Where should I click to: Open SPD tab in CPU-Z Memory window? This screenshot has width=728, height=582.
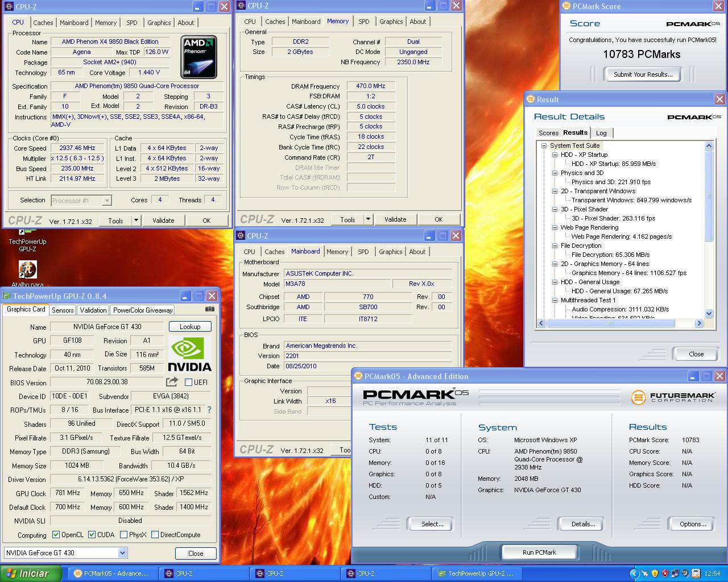coord(364,22)
